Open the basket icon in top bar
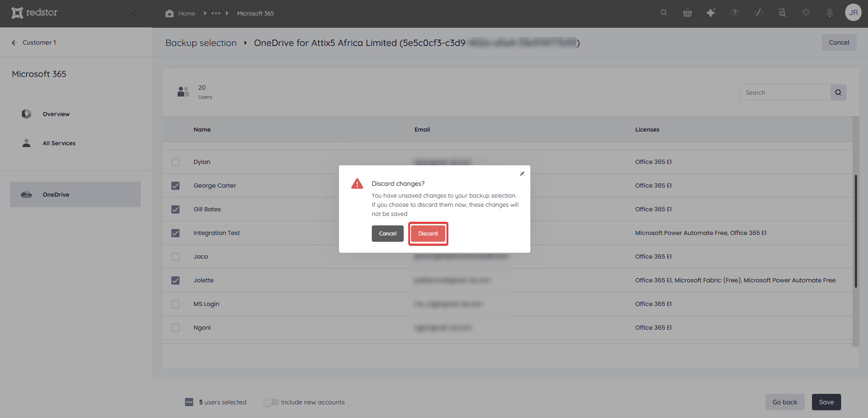The width and height of the screenshot is (868, 418). coord(688,13)
